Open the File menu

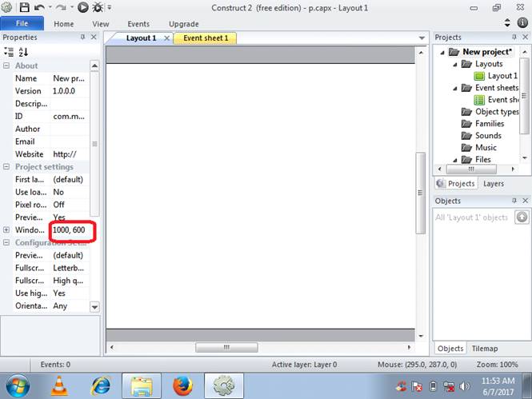[x=22, y=23]
